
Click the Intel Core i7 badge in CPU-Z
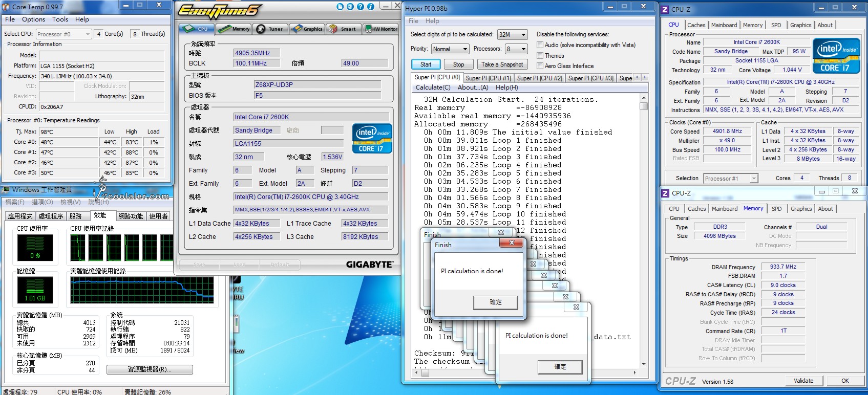pyautogui.click(x=836, y=55)
